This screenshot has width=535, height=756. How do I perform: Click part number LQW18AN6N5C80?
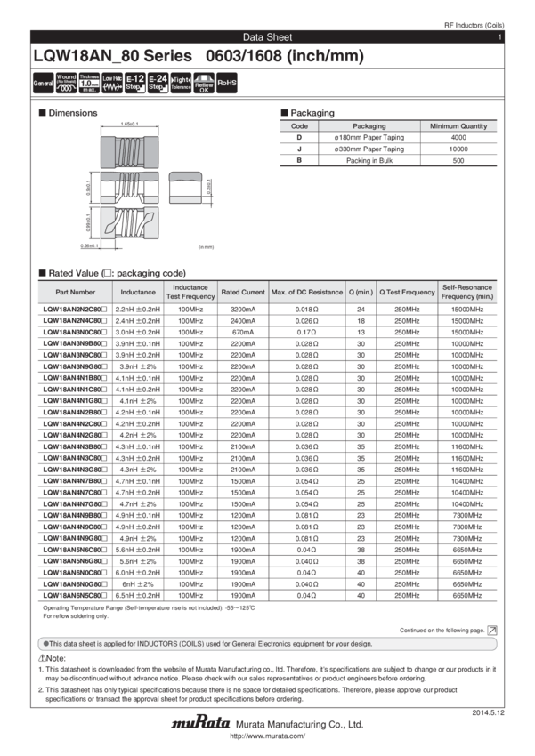pos(76,595)
